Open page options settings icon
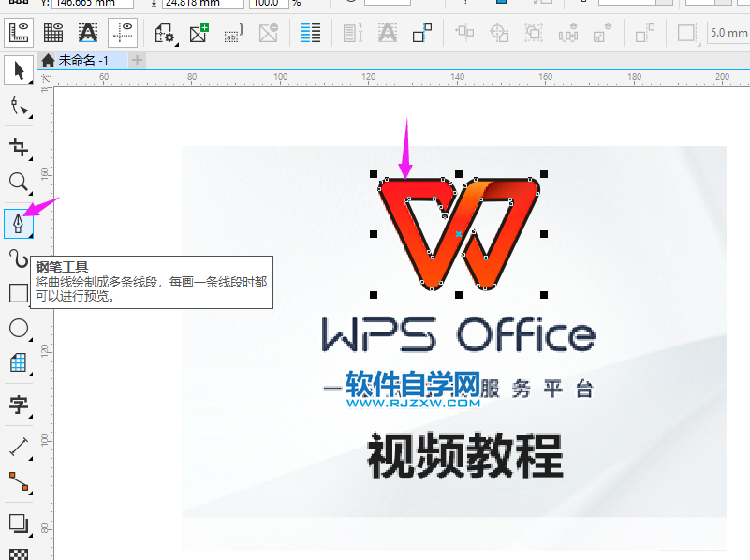The width and height of the screenshot is (750, 560). [164, 33]
